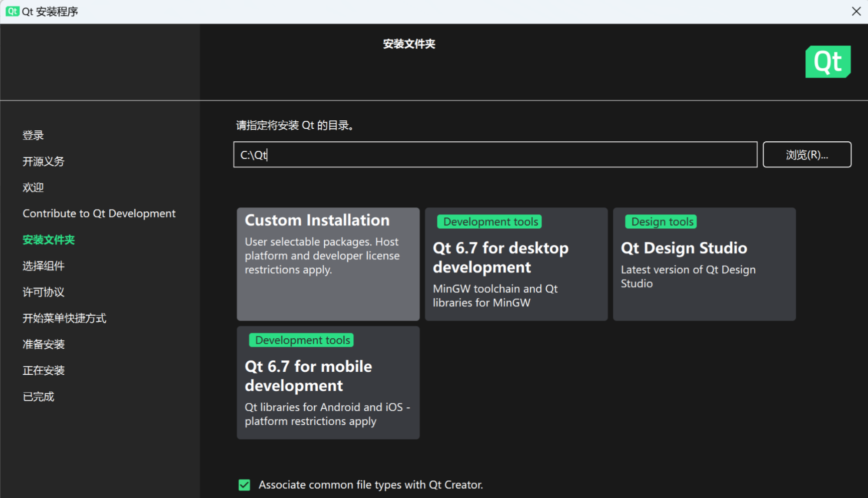Go to the 欢迎 step in the sidebar
Screen dimensions: 868x498
33,187
